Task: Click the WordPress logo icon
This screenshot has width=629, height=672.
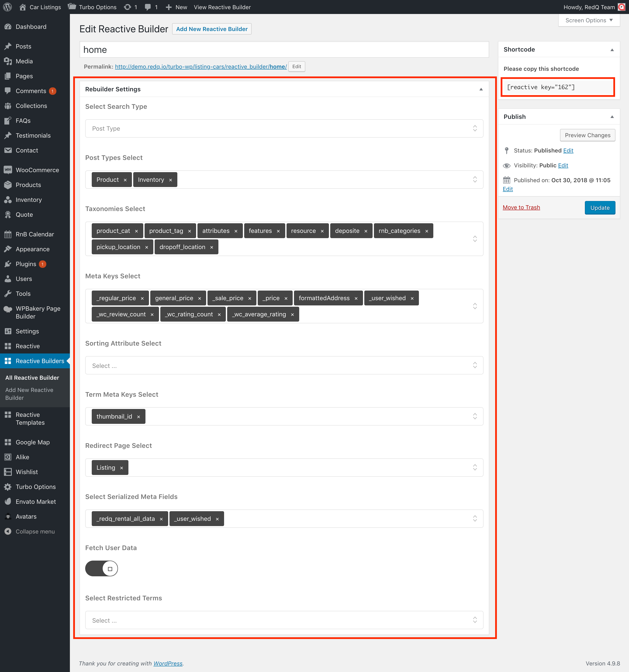Action: tap(7, 7)
